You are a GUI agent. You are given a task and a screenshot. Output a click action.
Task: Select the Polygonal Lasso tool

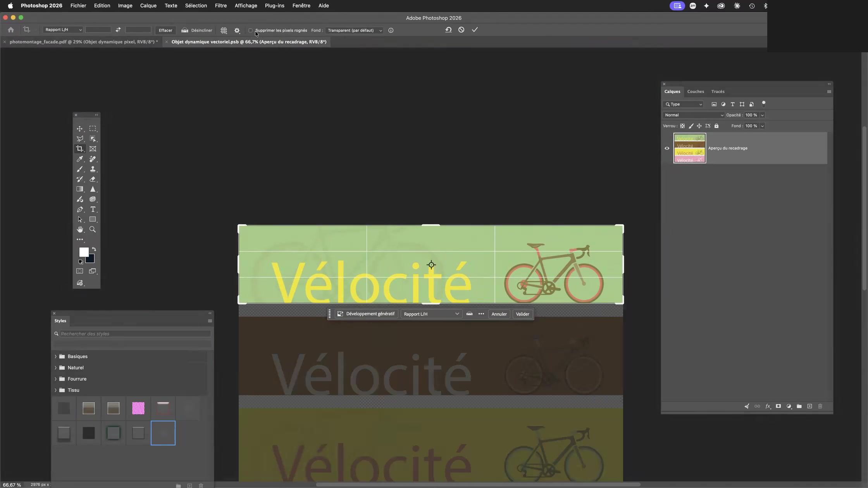click(79, 139)
